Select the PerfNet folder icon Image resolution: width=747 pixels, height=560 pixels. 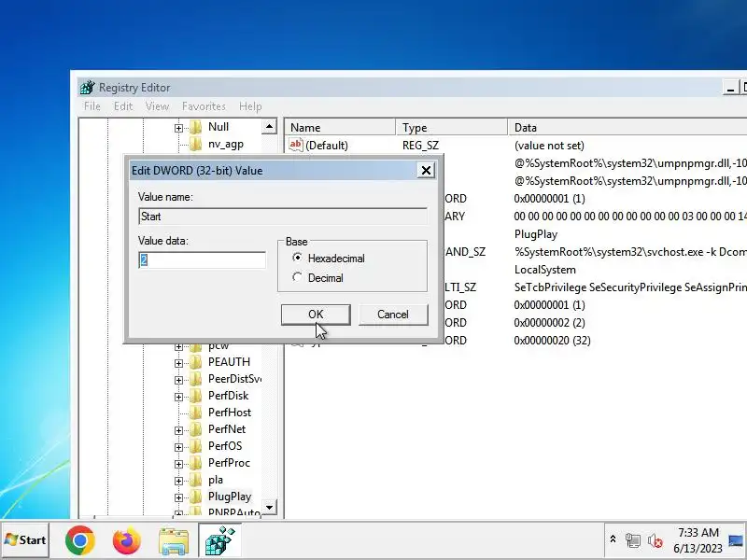195,429
